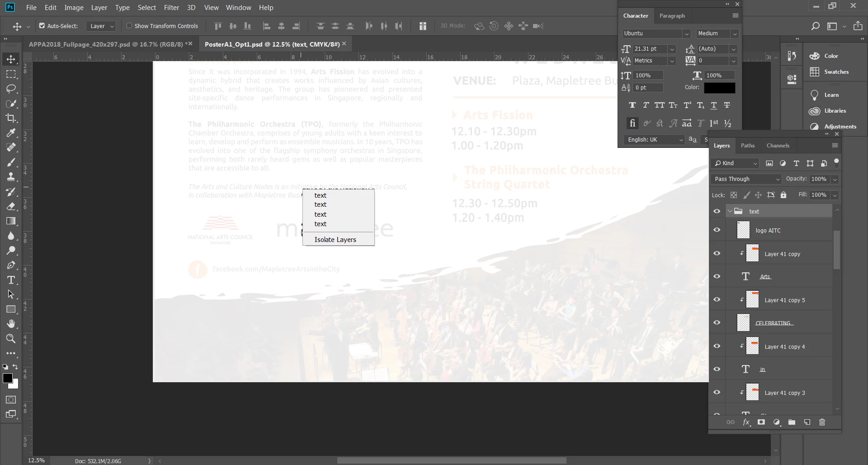Hide the Arts text layer

click(717, 276)
